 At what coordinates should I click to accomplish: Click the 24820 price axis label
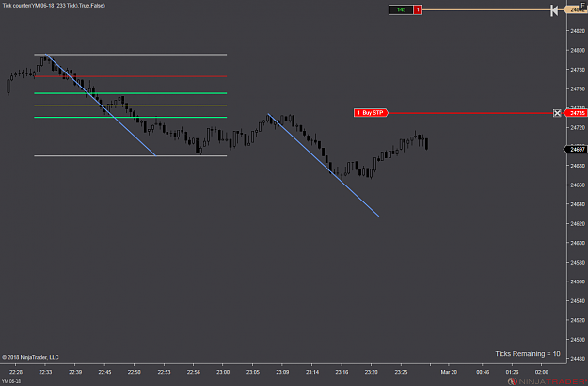pyautogui.click(x=578, y=31)
